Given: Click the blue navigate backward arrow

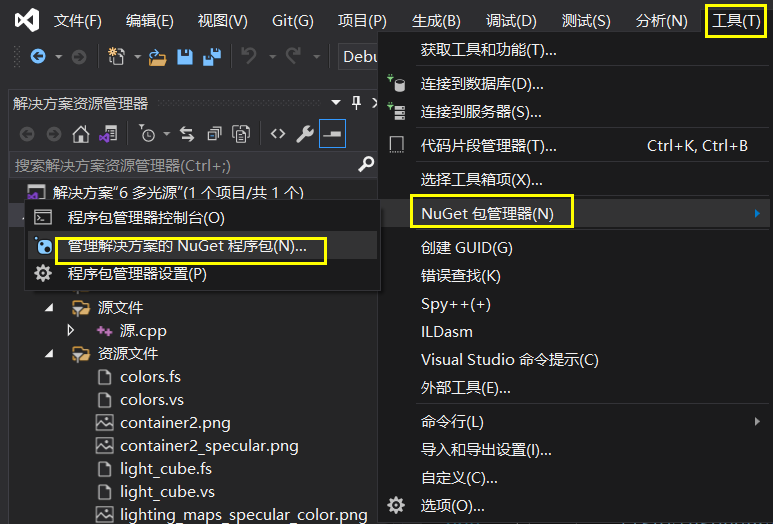Looking at the screenshot, I should (x=38, y=57).
